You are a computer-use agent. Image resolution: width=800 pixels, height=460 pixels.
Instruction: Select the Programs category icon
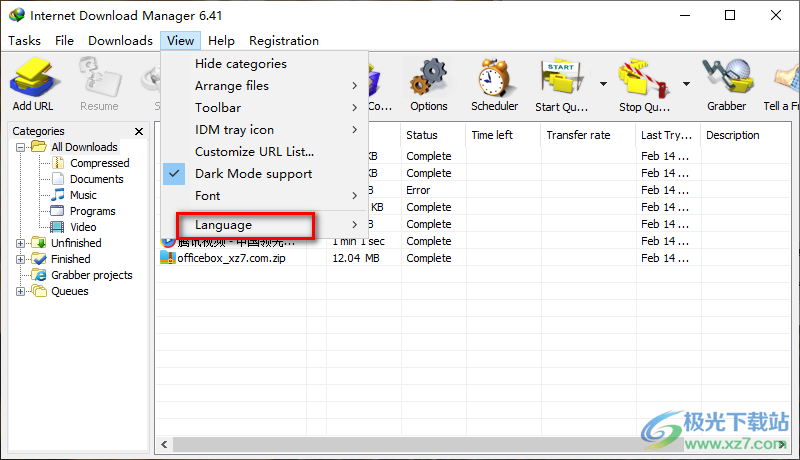coord(58,211)
